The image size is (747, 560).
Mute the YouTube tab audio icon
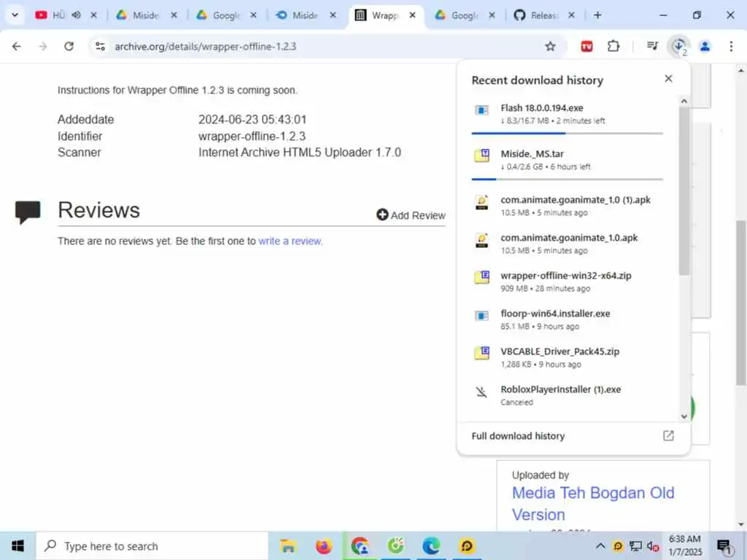tap(76, 15)
